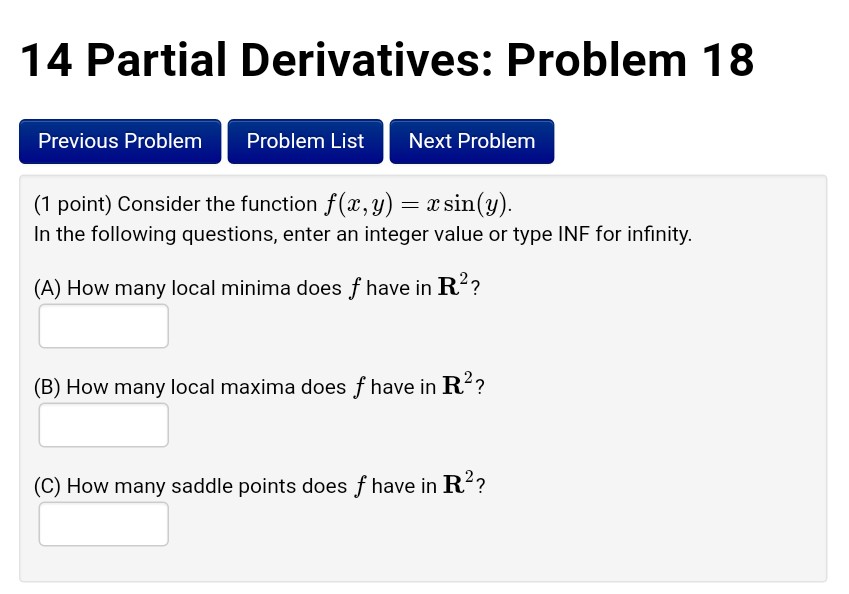Click the page title Partial Derivatives Problem 18

coord(386,60)
